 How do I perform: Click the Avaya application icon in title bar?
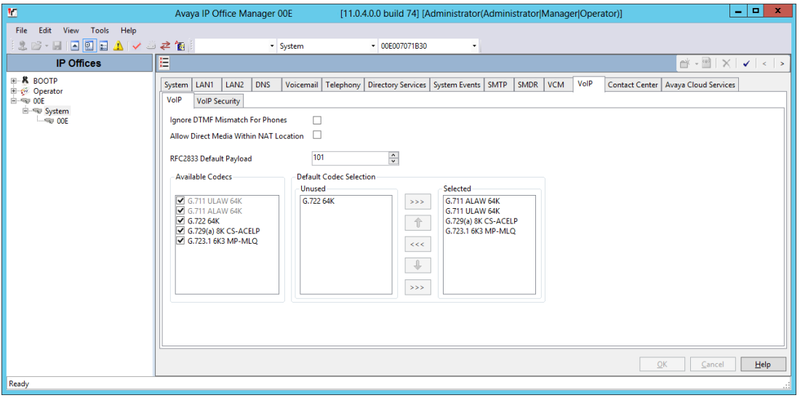click(14, 13)
